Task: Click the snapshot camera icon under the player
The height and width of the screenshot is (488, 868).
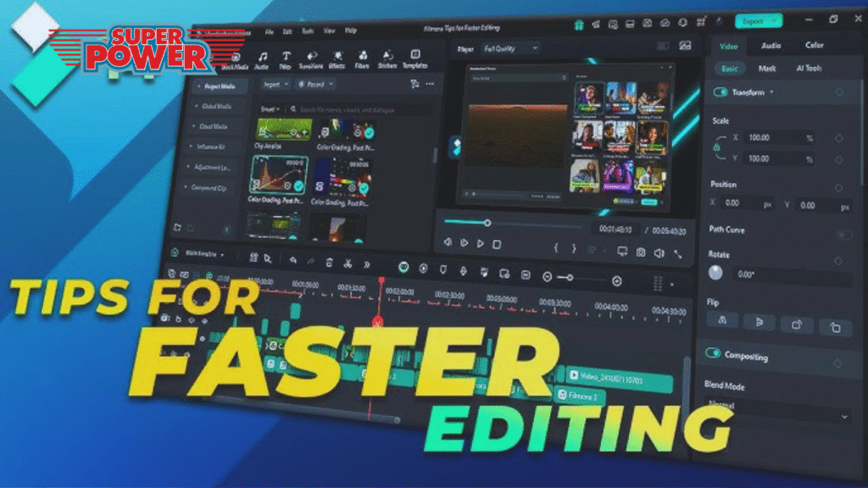Action: tap(641, 252)
